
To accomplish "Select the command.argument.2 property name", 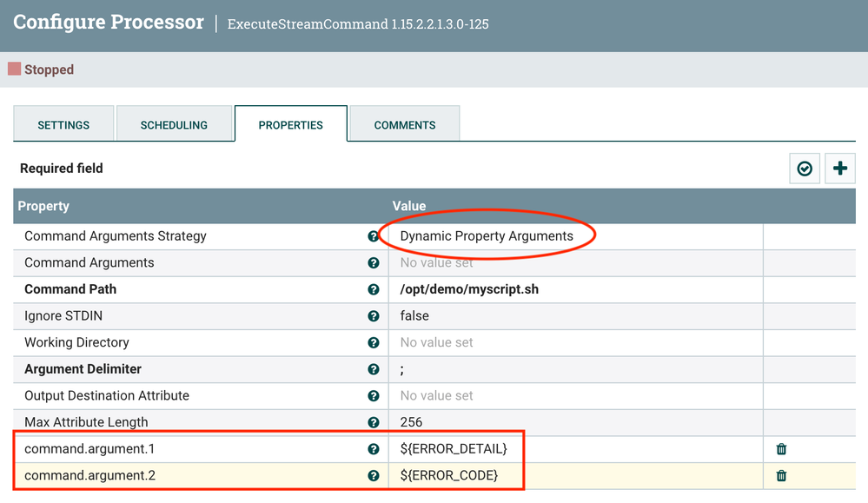I will click(90, 475).
